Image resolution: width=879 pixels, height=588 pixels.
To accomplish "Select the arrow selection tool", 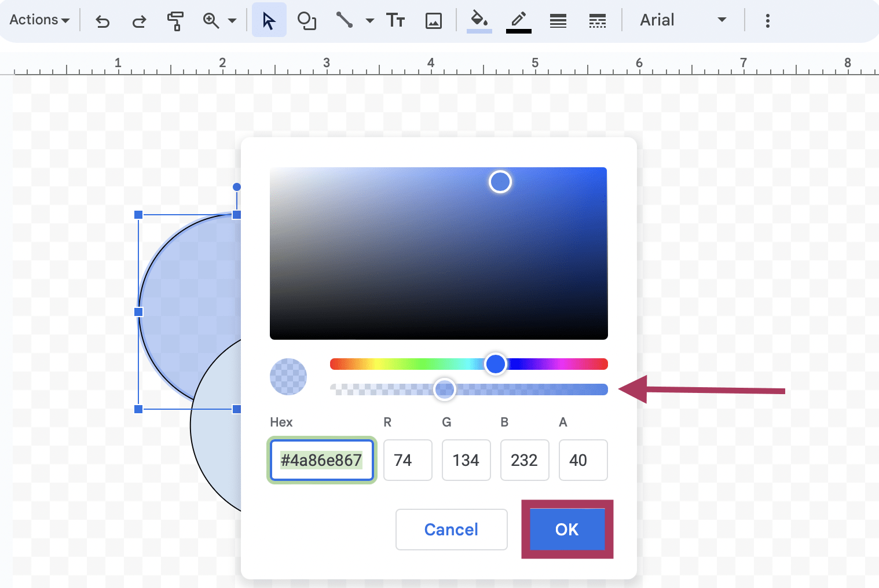I will pos(269,20).
